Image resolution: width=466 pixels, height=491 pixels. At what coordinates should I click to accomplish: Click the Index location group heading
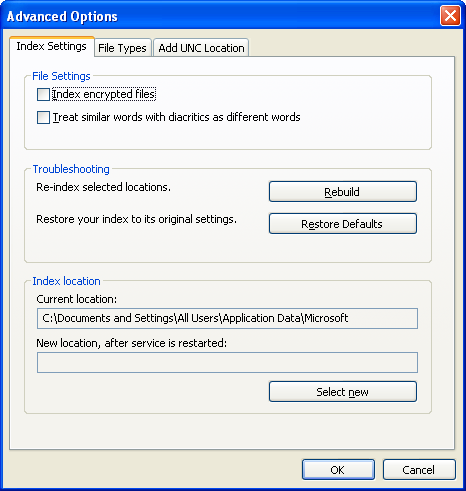(66, 281)
